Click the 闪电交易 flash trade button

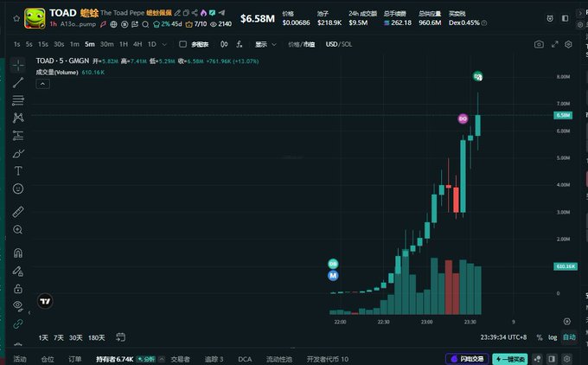pos(467,359)
